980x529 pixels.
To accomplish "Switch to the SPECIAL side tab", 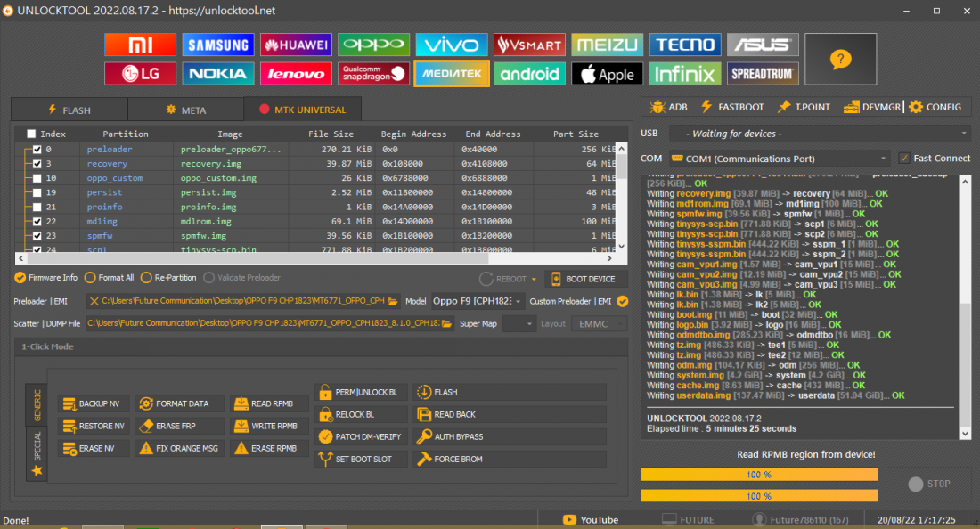I will [37, 454].
